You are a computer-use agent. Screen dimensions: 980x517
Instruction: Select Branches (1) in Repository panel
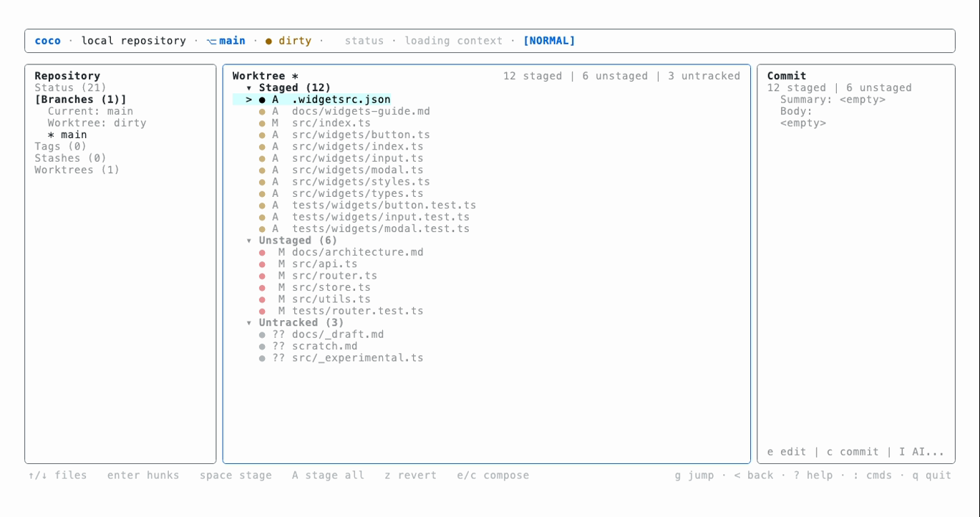click(x=80, y=100)
